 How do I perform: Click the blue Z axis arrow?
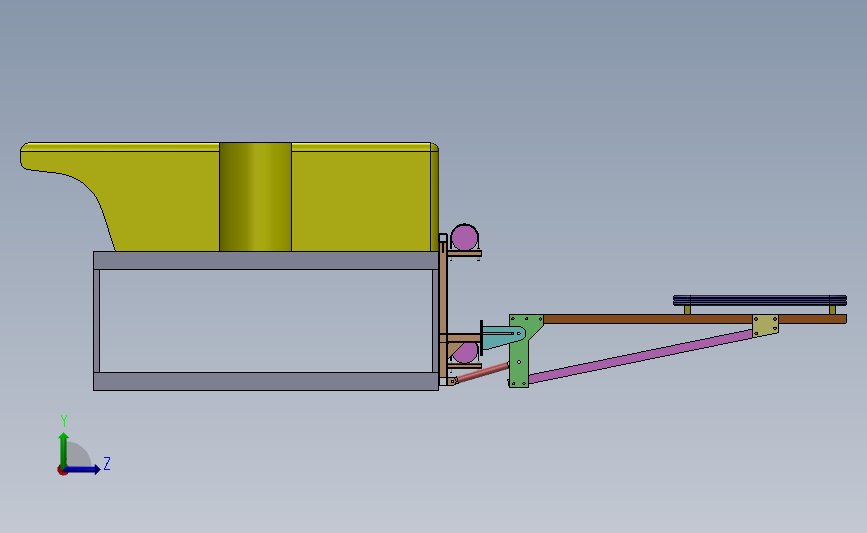[x=83, y=470]
